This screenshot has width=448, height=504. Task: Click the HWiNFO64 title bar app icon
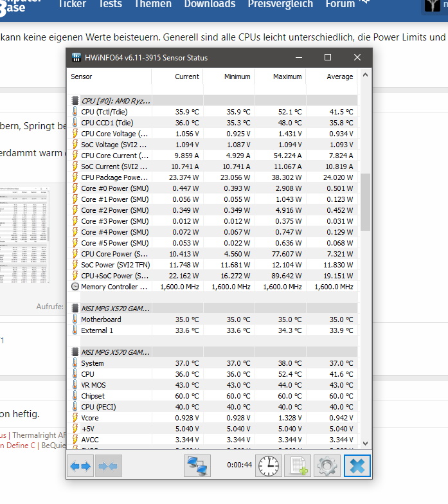[76, 58]
